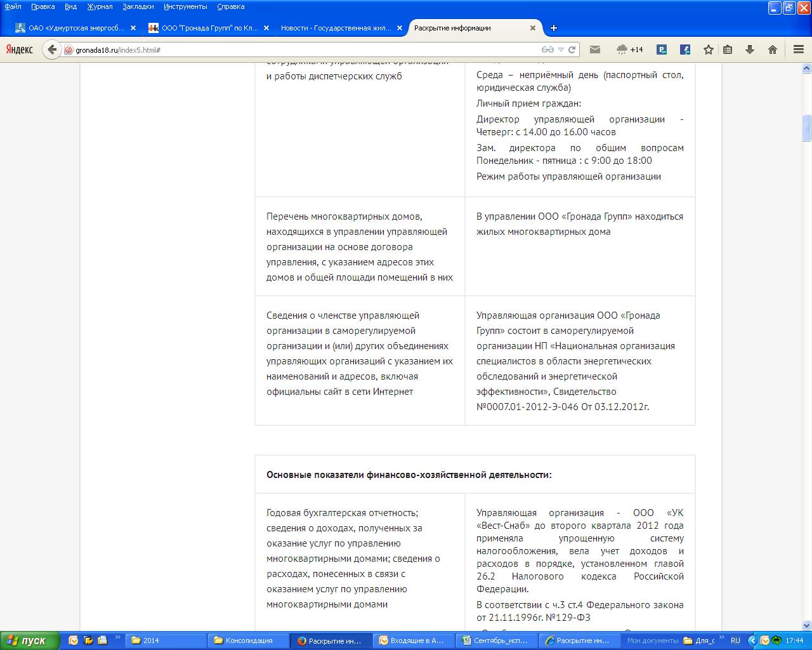Switch to the ООО "Гронада Групп" tab
This screenshot has height=650, width=812.
pos(209,28)
